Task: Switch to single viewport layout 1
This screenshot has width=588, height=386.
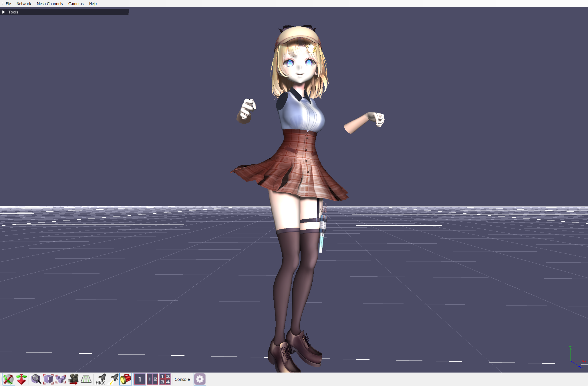Action: click(x=140, y=379)
